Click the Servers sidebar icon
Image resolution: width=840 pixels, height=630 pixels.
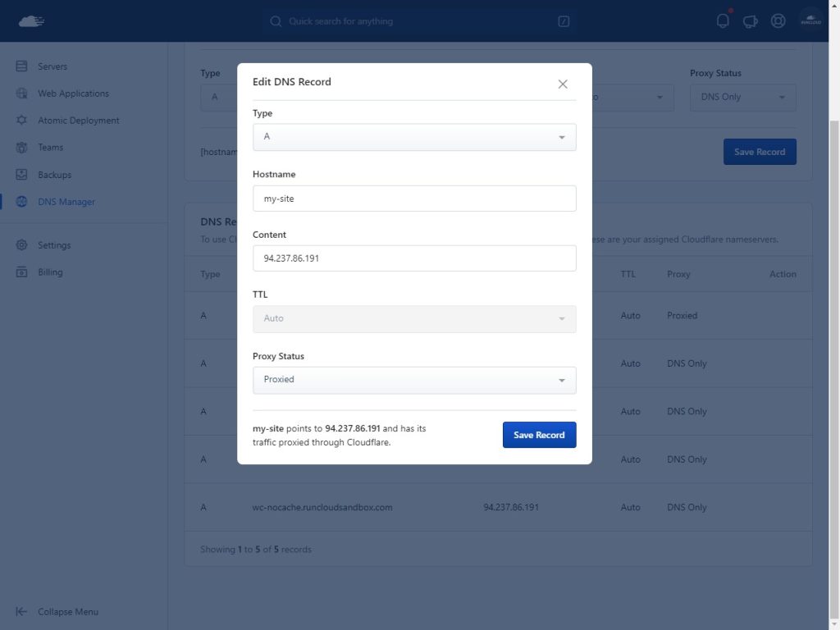coord(22,66)
